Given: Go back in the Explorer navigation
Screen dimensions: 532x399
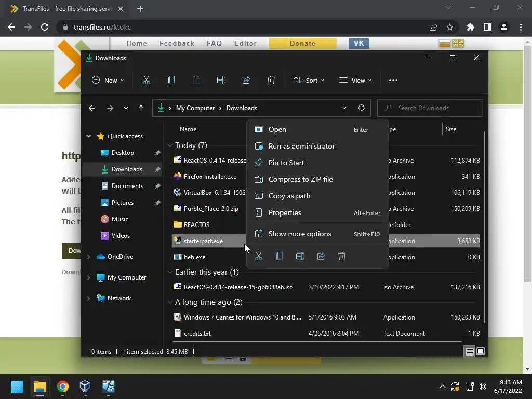Looking at the screenshot, I should pyautogui.click(x=91, y=108).
